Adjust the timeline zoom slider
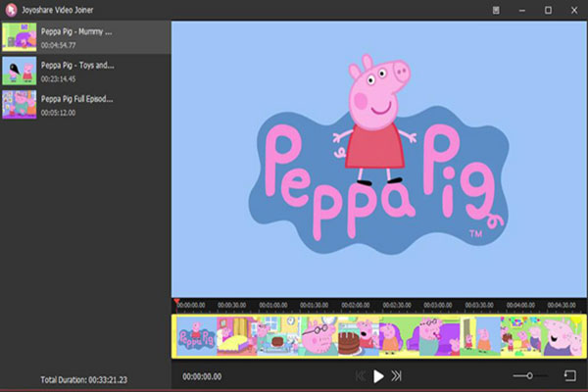This screenshot has width=588, height=392. (530, 375)
